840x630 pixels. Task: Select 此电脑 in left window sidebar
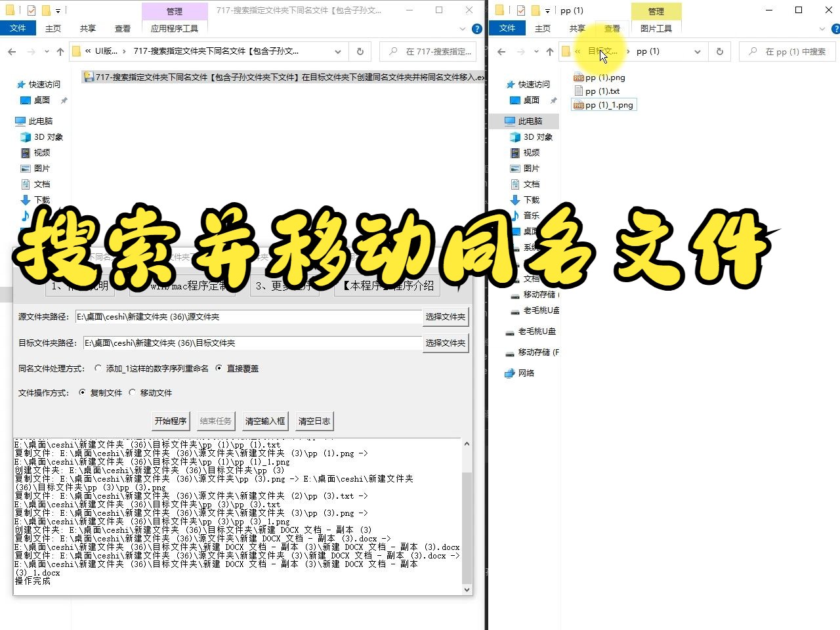tap(34, 121)
